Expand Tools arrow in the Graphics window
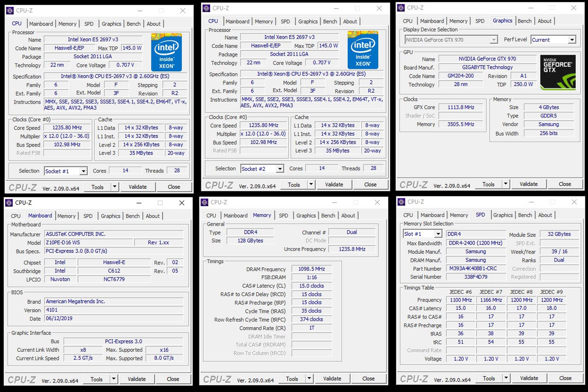 click(x=505, y=184)
